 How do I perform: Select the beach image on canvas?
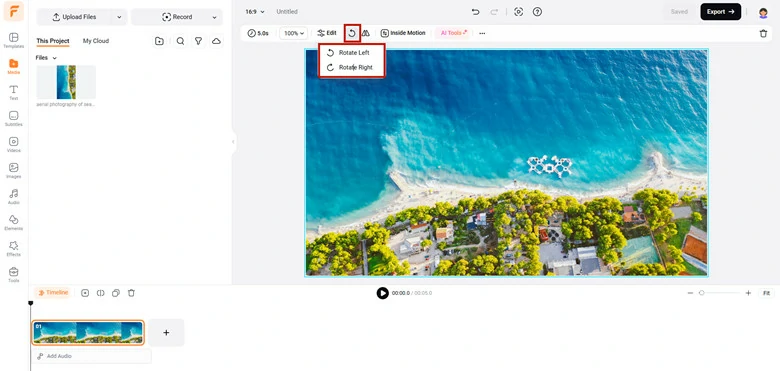[506, 163]
